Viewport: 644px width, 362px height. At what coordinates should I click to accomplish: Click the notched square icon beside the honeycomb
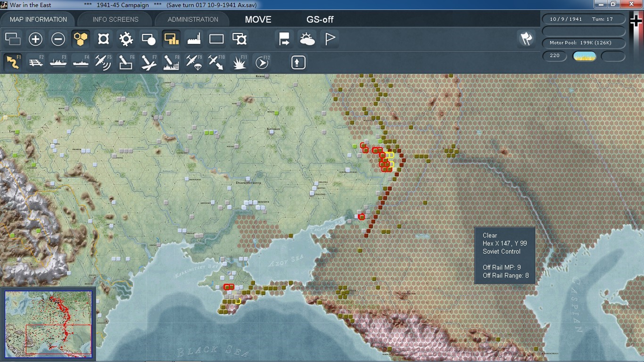point(103,39)
